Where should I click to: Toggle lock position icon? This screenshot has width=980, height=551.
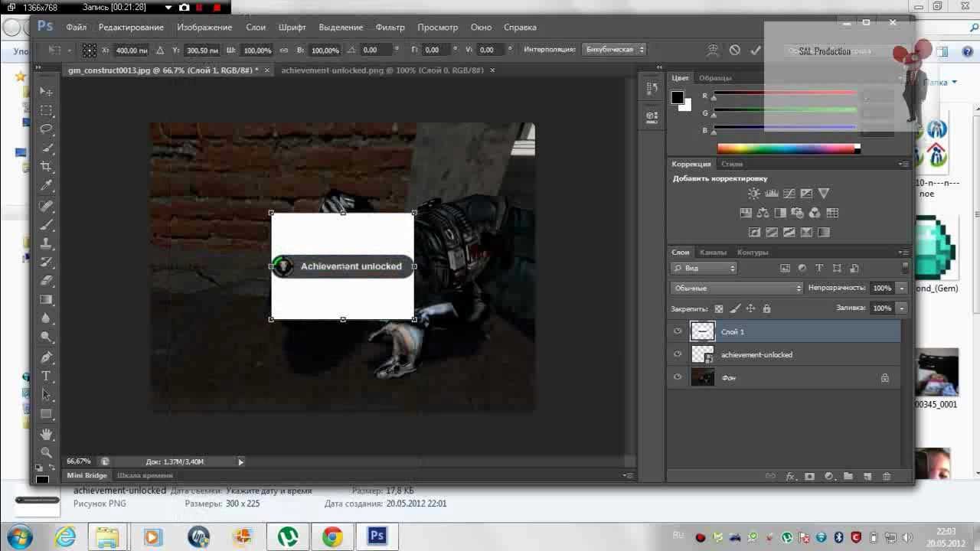[x=750, y=308]
